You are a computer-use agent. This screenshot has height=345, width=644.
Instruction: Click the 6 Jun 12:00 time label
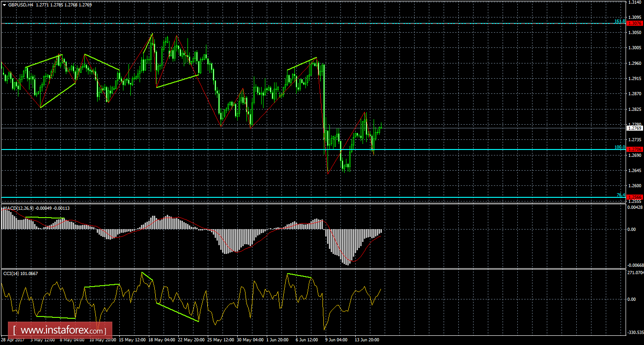(308, 340)
